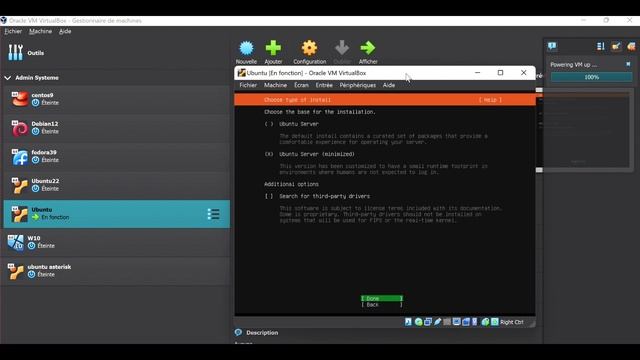Open the Configuration gear icon
The width and height of the screenshot is (640, 360).
click(309, 48)
